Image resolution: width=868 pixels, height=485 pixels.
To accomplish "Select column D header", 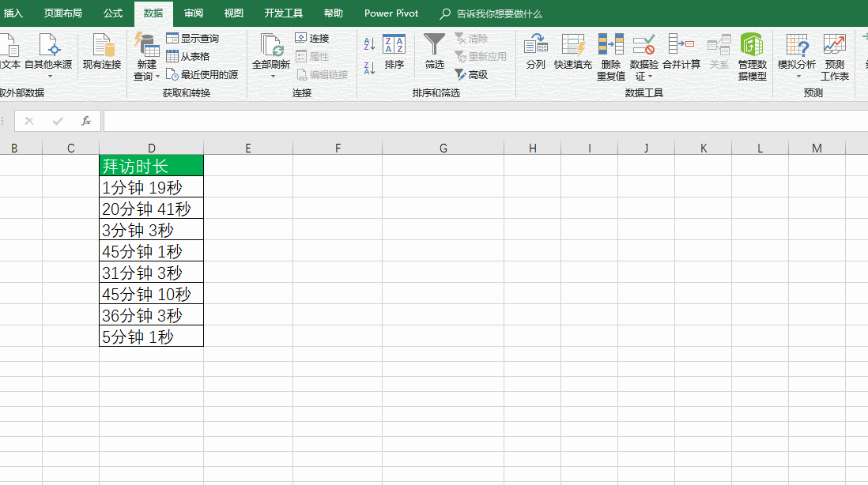I will [152, 148].
